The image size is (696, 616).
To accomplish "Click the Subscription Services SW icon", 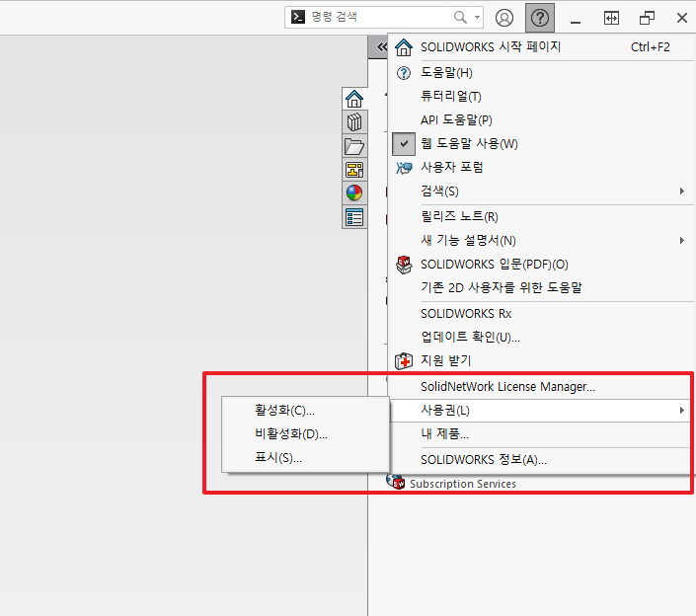I will pos(396,482).
